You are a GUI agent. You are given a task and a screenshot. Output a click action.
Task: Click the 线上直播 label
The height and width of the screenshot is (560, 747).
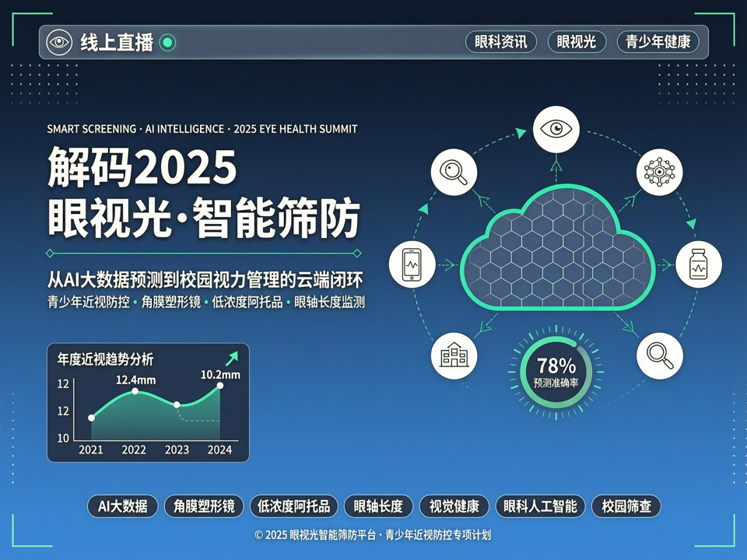point(117,42)
